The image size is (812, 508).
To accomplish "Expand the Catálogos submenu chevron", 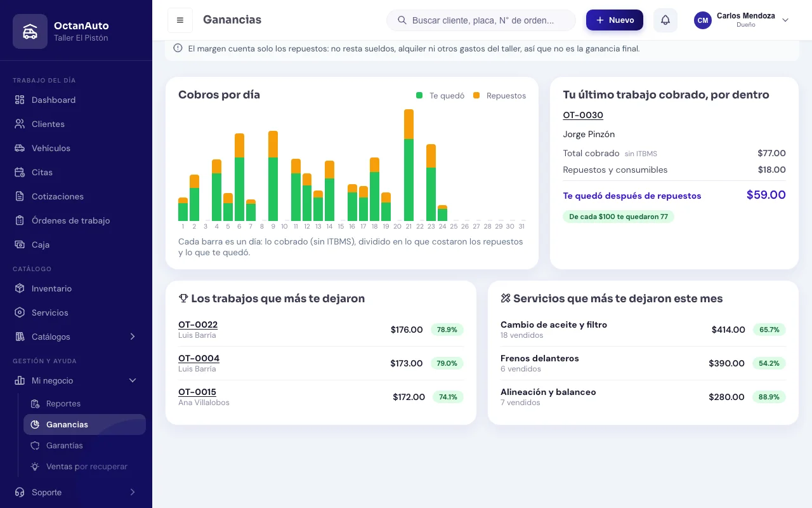I will (133, 337).
